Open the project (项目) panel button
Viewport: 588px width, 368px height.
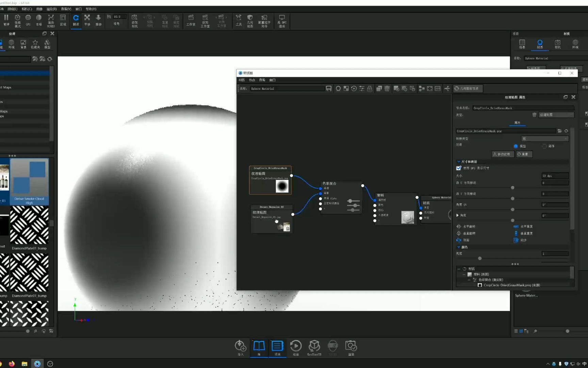click(x=277, y=348)
